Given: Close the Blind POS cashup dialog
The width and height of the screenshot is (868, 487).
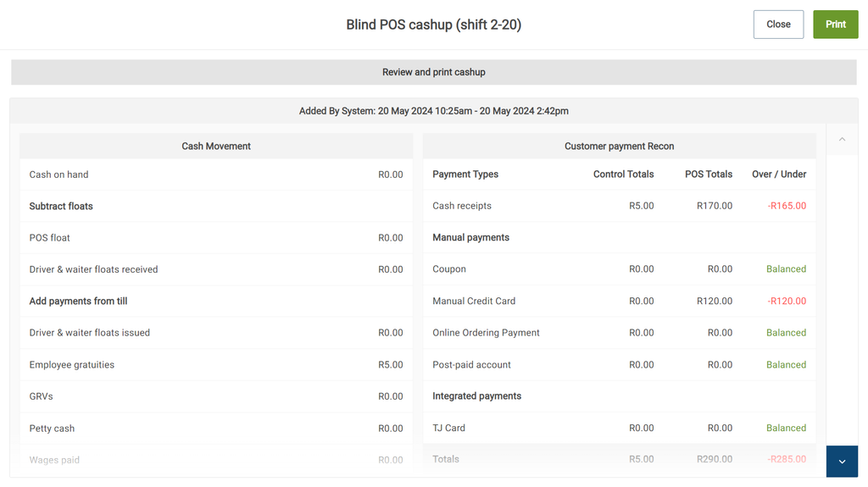Looking at the screenshot, I should click(x=778, y=25).
